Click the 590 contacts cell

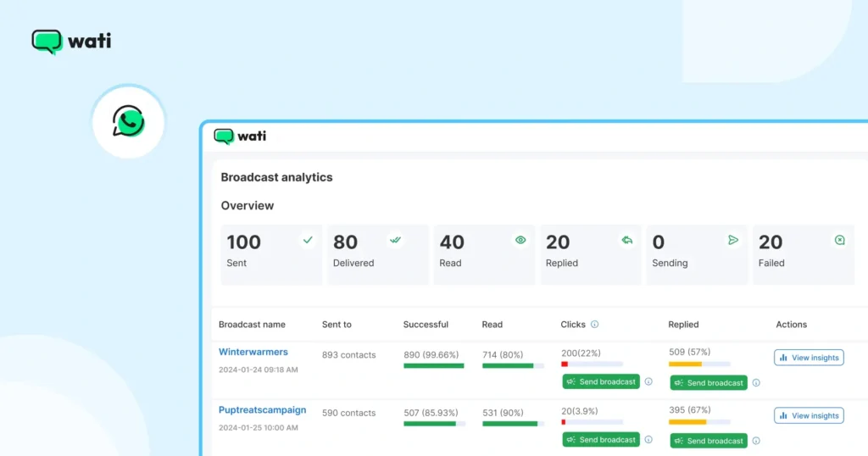(x=348, y=414)
